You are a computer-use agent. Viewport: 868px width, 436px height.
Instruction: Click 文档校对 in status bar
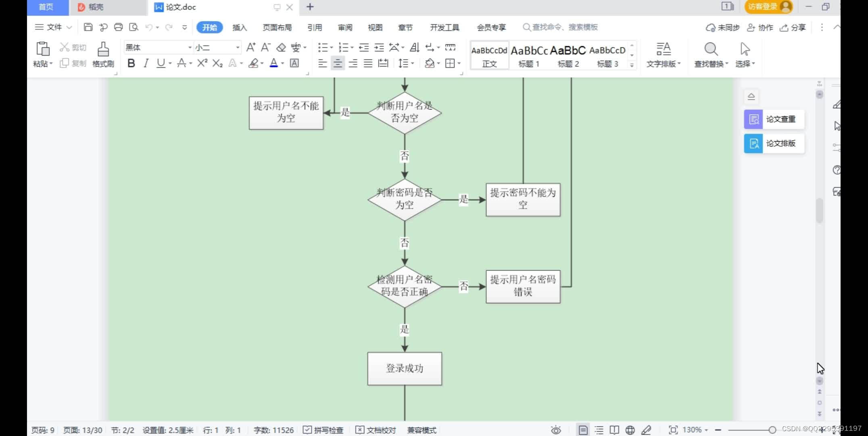tap(376, 430)
